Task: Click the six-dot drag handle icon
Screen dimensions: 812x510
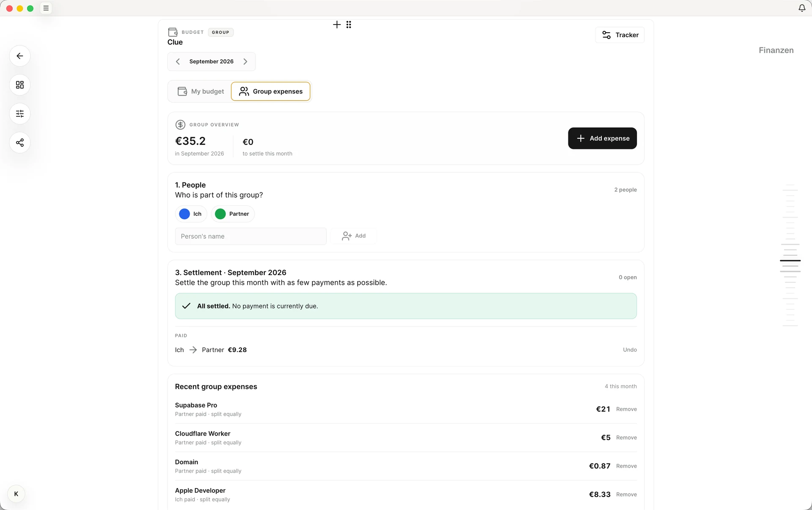Action: click(x=348, y=25)
